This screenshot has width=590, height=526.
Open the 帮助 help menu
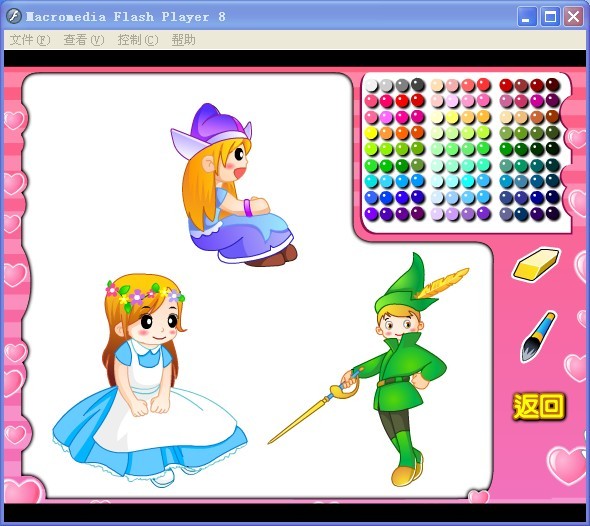pos(184,40)
